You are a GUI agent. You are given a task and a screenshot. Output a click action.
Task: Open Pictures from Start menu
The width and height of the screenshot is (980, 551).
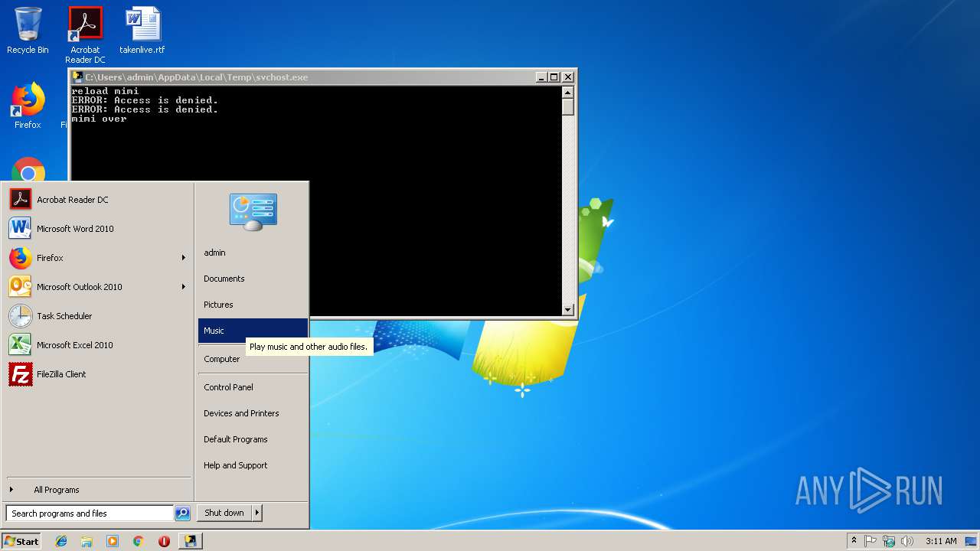[x=253, y=305]
